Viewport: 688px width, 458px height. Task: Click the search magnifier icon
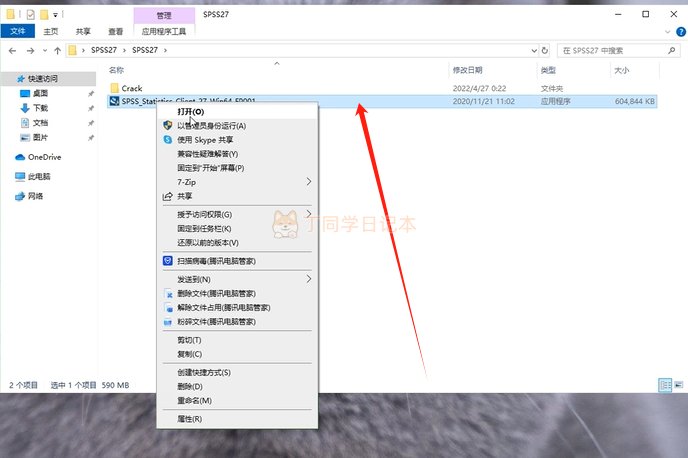pyautogui.click(x=672, y=50)
